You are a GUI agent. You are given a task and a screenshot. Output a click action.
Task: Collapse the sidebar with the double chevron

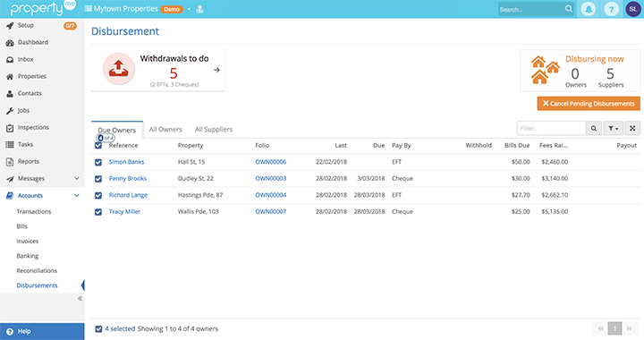80,299
